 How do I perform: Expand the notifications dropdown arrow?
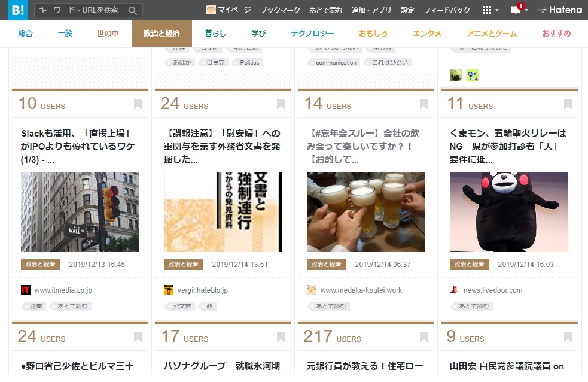coord(526,10)
